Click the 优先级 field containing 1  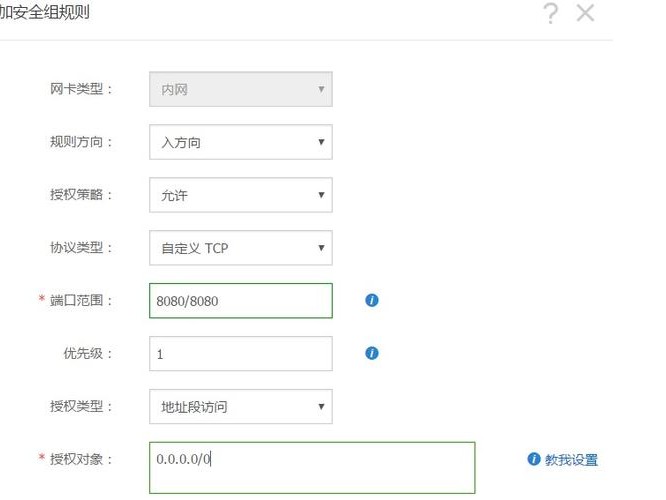[241, 353]
